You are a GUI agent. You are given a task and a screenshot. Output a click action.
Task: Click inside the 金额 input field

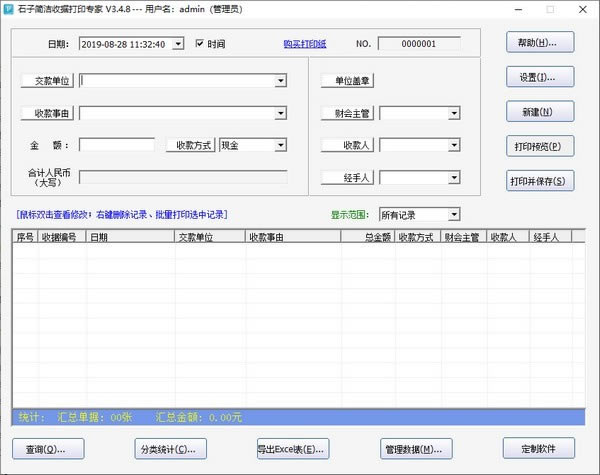tap(116, 145)
